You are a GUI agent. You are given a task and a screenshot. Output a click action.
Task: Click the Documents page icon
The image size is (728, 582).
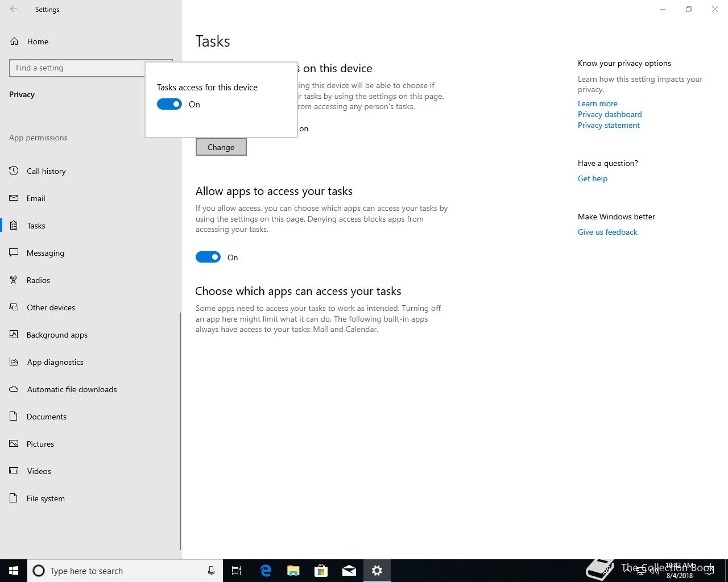click(14, 416)
